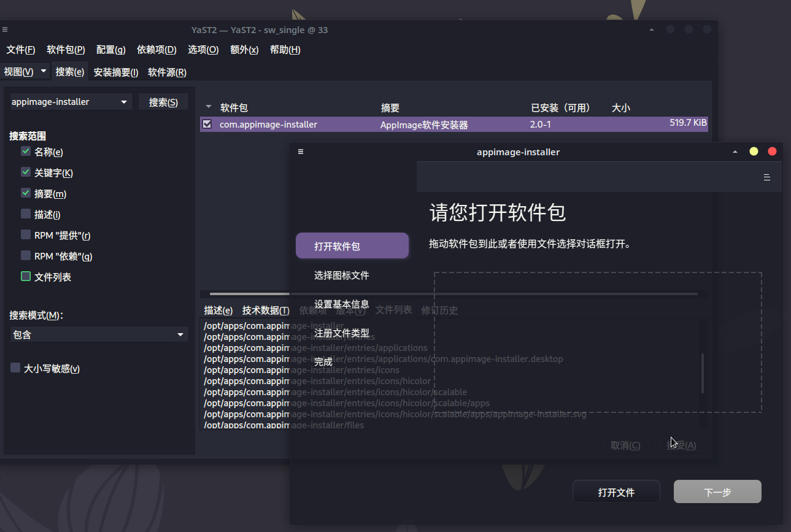Open the 搜索模式 dropdown showing 包含
791x532 pixels.
pos(99,334)
